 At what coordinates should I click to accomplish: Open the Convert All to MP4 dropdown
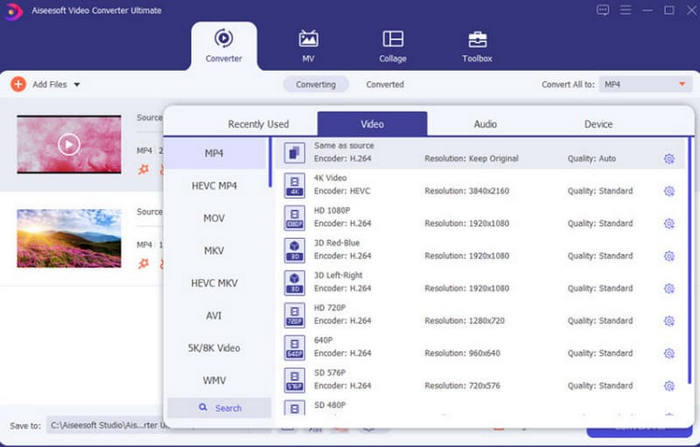pyautogui.click(x=645, y=84)
